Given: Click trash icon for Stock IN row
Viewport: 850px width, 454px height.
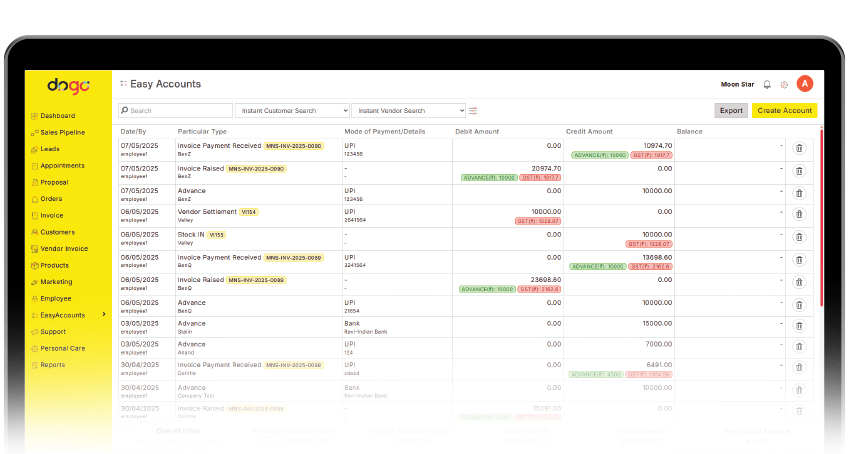Looking at the screenshot, I should pos(799,237).
